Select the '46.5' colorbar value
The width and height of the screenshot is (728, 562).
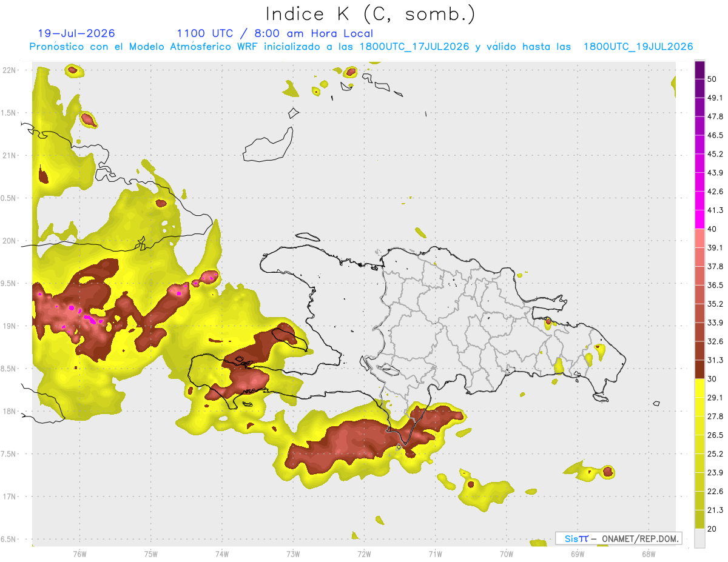point(715,135)
